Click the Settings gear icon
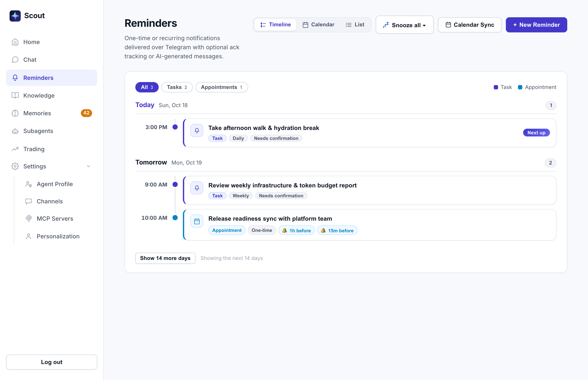The height and width of the screenshot is (380, 588). pos(15,166)
